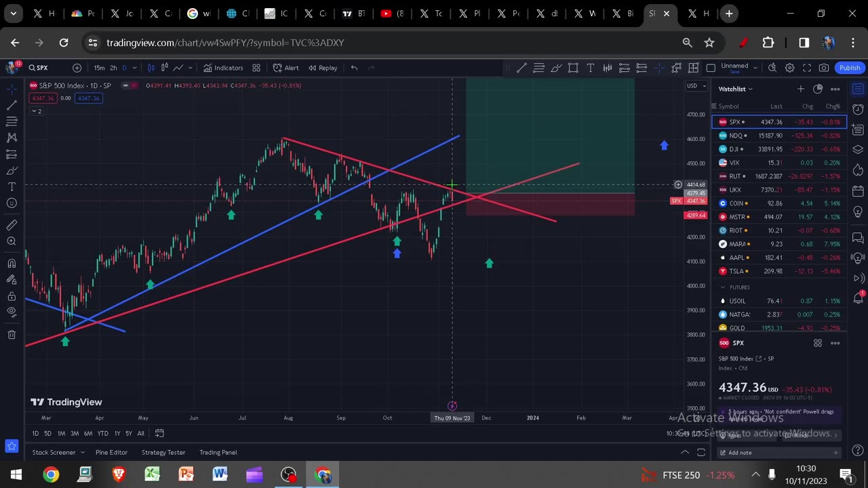Toggle lock all drawing tools
The image size is (868, 488).
[x=12, y=296]
